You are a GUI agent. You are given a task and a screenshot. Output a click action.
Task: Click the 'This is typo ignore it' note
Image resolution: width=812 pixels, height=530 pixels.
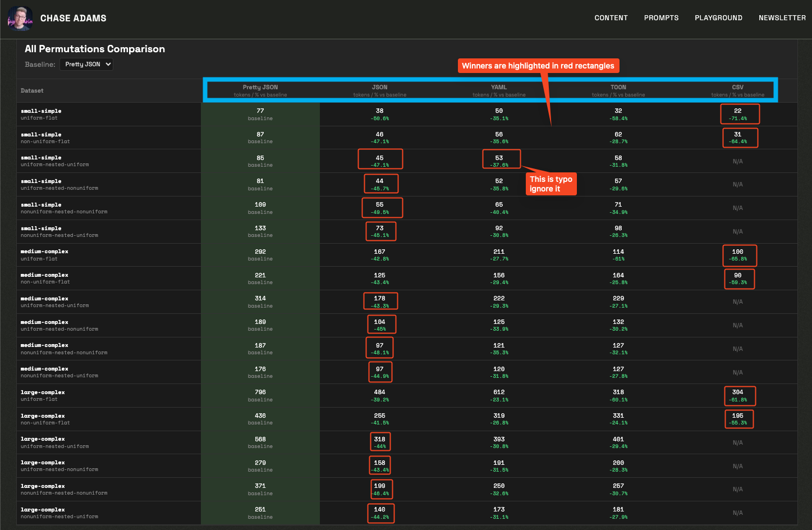[x=551, y=184]
